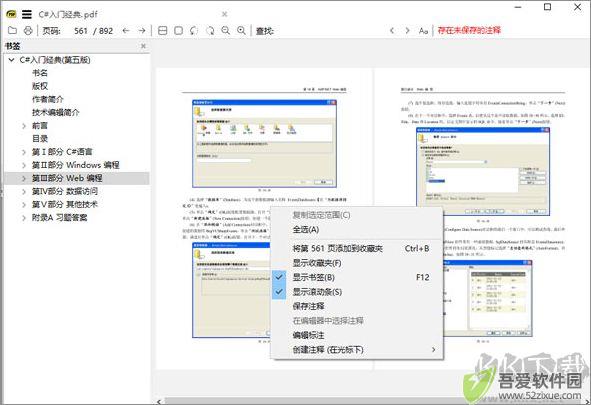Select 全选(A) from context menu
This screenshot has width=591, height=405.
[x=357, y=229]
